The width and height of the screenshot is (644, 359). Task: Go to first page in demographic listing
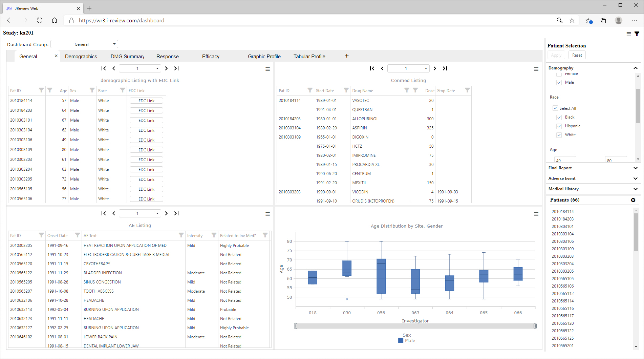(x=104, y=68)
